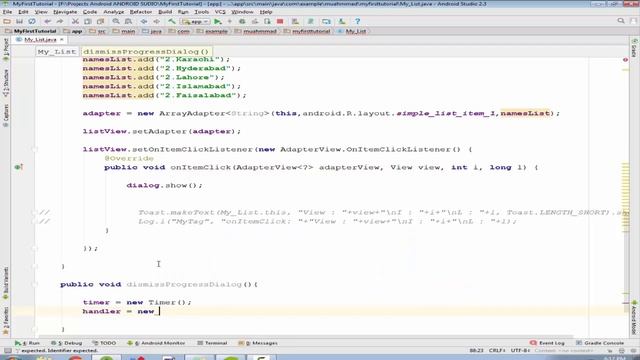Click the Cut scissors icon
Screen dimensions: 640x360
click(x=75, y=21)
